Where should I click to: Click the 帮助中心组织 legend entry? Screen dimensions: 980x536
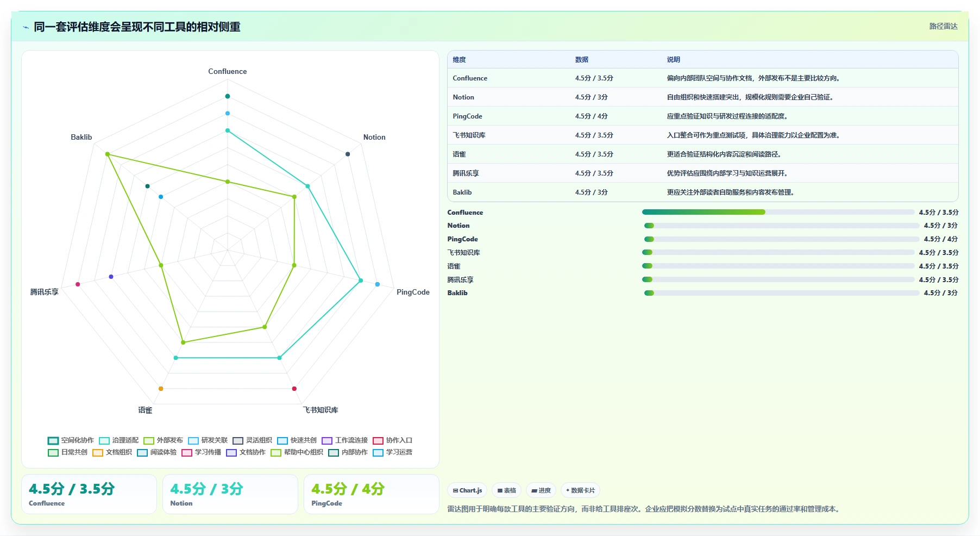click(297, 452)
